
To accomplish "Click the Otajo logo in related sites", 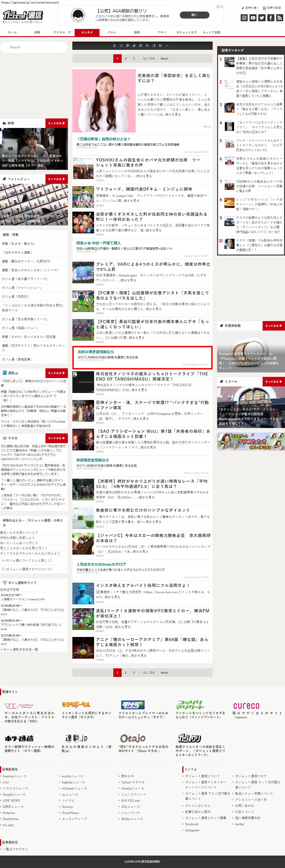I will 133,738.
